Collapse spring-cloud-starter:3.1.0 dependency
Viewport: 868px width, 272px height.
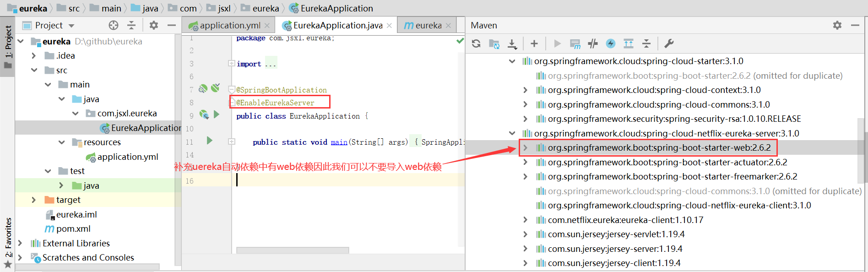[512, 61]
